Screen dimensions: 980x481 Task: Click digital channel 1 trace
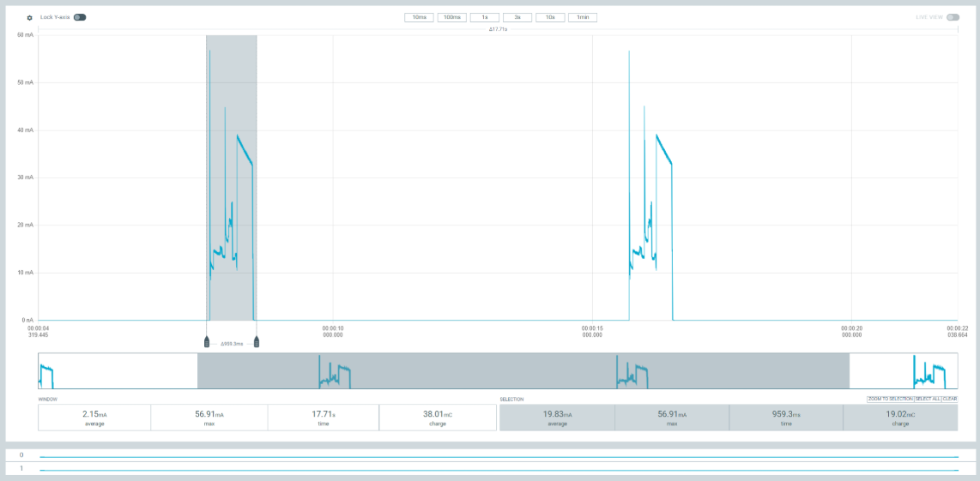point(498,470)
